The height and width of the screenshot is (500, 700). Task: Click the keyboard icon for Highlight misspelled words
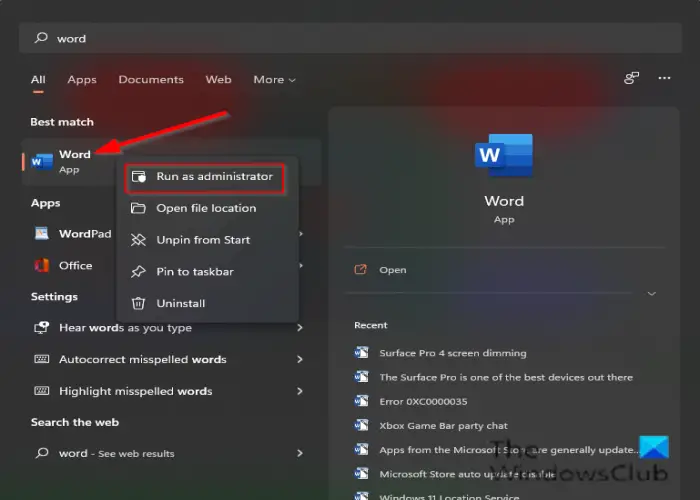click(x=42, y=391)
